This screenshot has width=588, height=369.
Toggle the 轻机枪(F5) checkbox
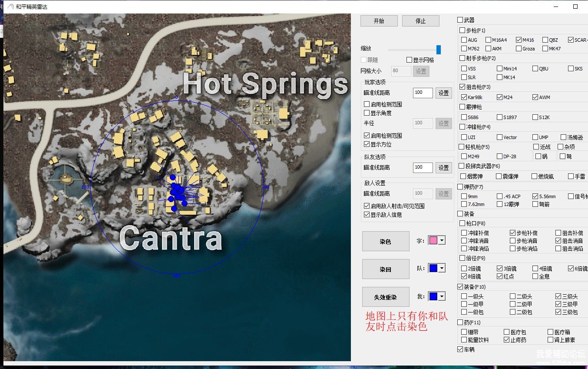(462, 147)
